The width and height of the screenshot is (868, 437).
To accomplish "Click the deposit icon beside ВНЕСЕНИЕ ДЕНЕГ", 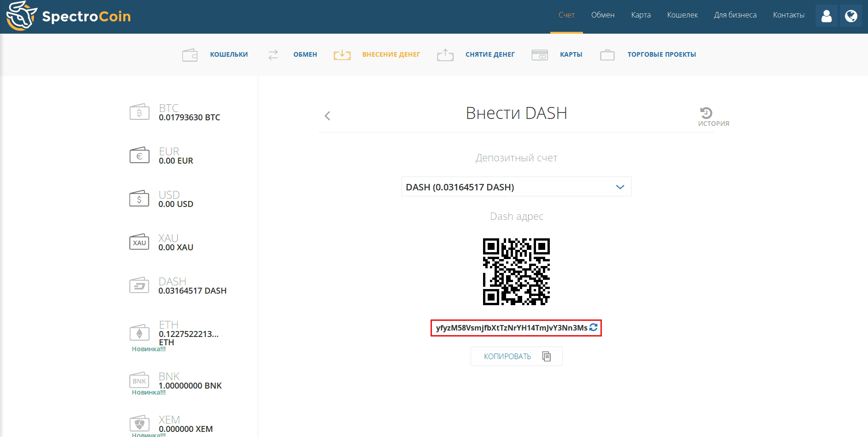I will pos(342,55).
